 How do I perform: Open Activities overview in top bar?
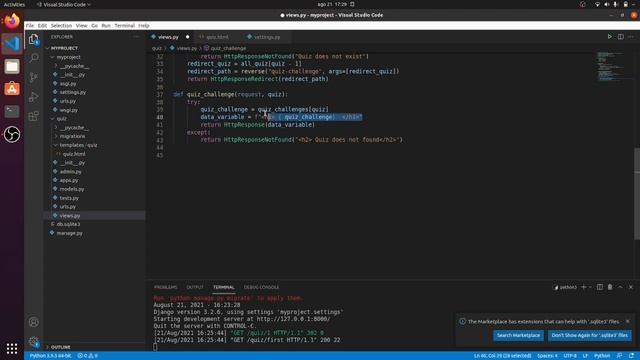point(14,4)
